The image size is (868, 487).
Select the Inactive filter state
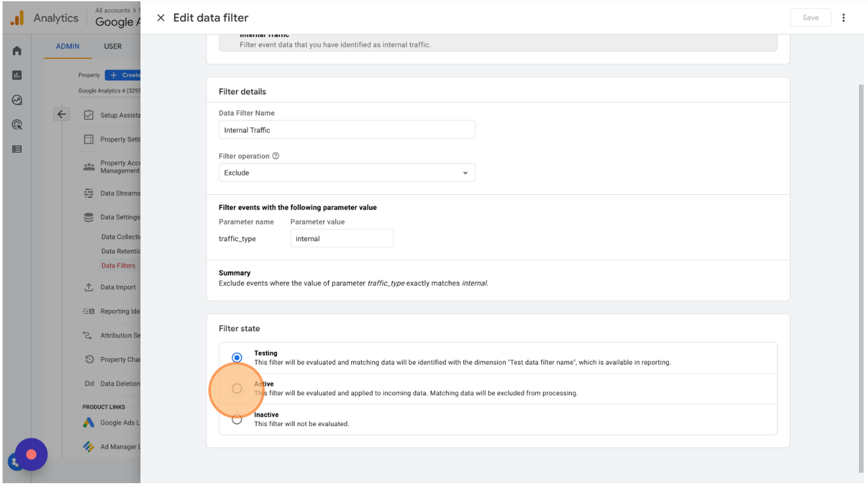pyautogui.click(x=237, y=420)
